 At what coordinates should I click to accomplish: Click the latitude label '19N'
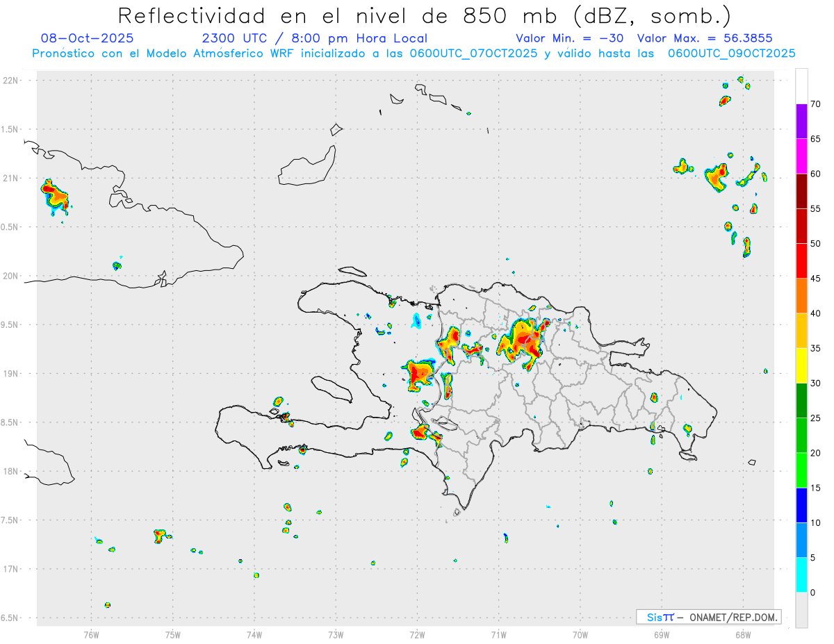coord(11,374)
